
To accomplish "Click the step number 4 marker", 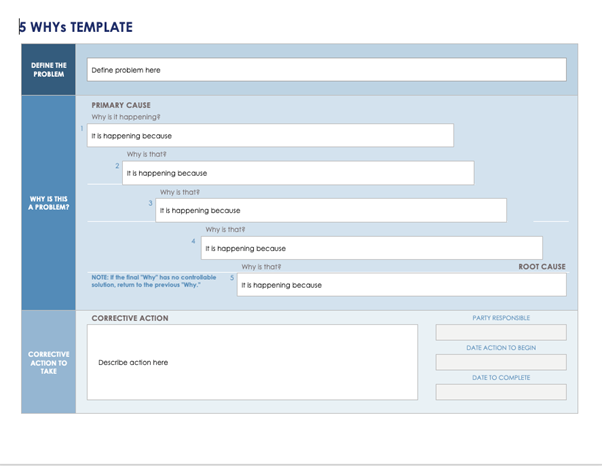I will (x=194, y=241).
